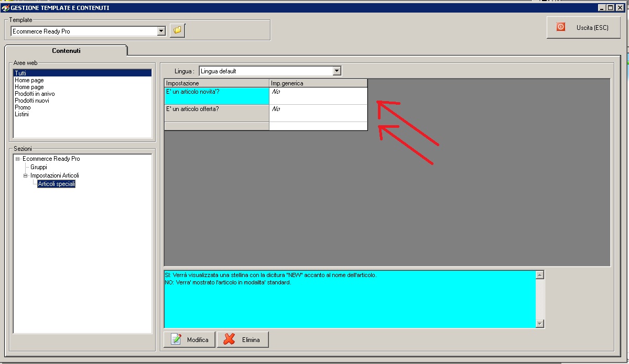
Task: Select Tutti in the Aree web list
Action: click(82, 73)
